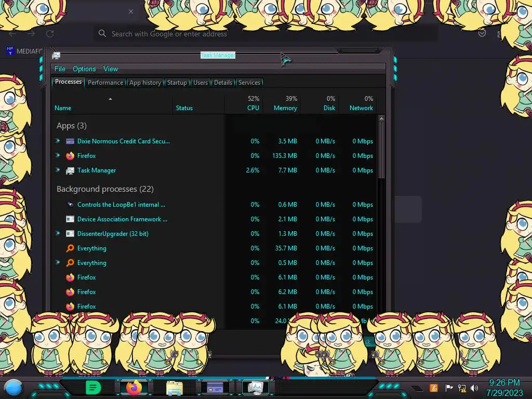Sort by the Network column header

point(357,103)
